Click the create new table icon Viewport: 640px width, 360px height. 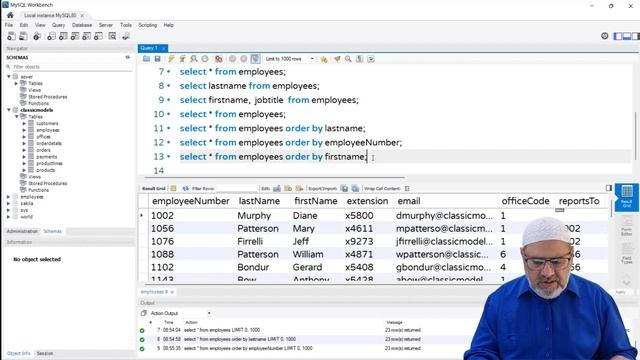pyautogui.click(x=63, y=36)
